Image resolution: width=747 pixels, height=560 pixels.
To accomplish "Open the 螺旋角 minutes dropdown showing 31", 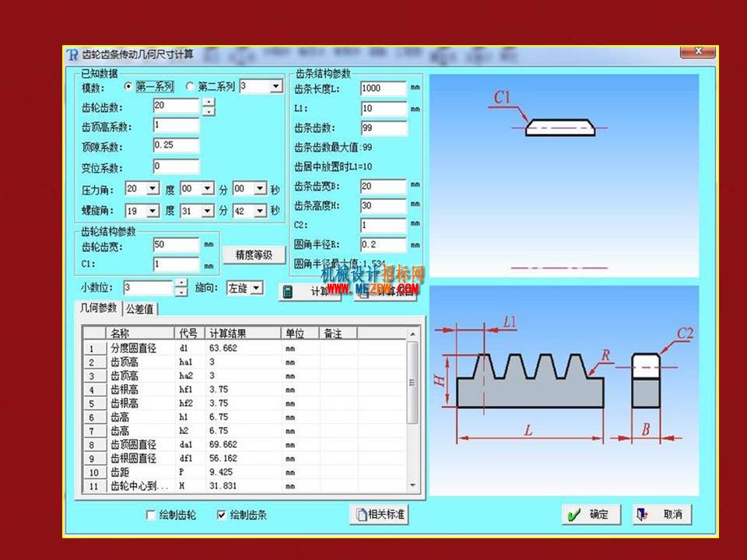I will pyautogui.click(x=207, y=211).
